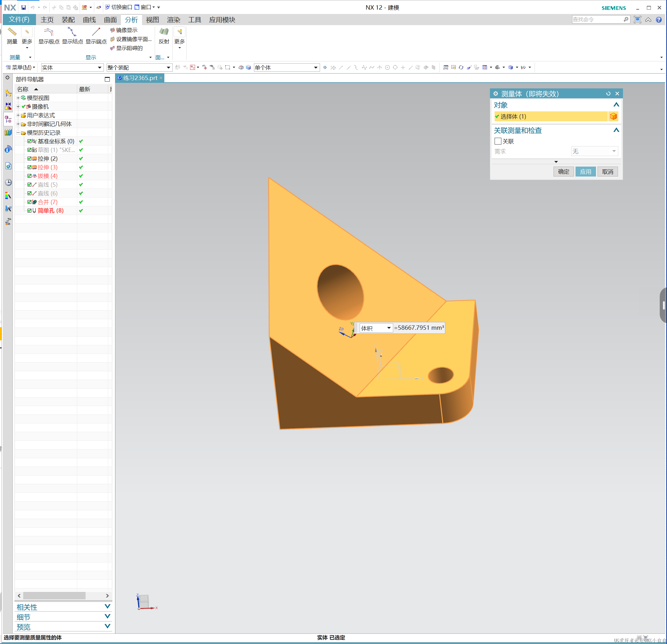Expand the 模型视图 tree node
The width and height of the screenshot is (667, 644).
coord(18,98)
